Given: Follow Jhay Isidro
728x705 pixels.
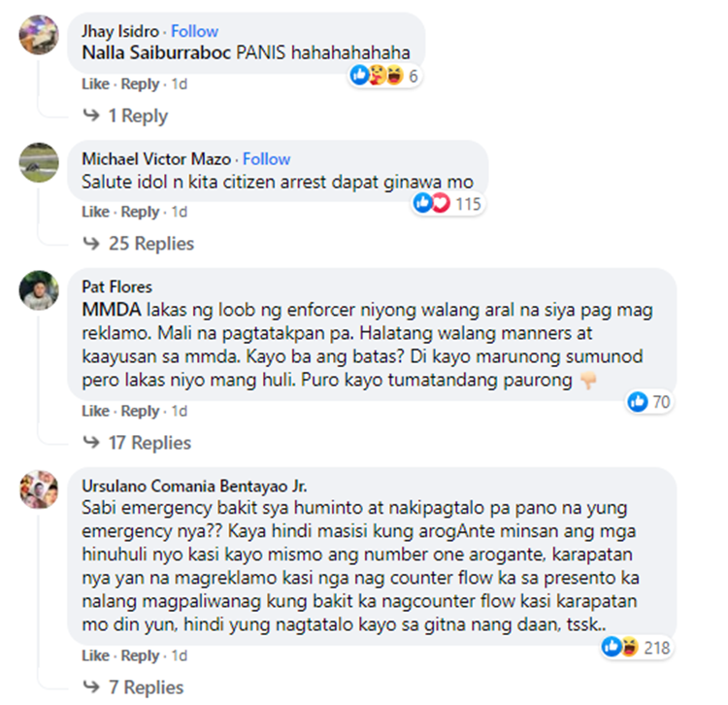Looking at the screenshot, I should (194, 31).
